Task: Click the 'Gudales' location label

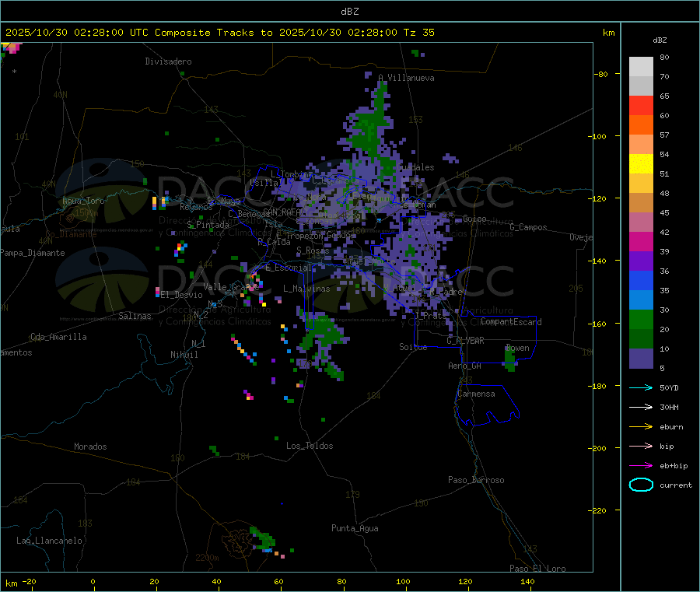Action: point(415,167)
